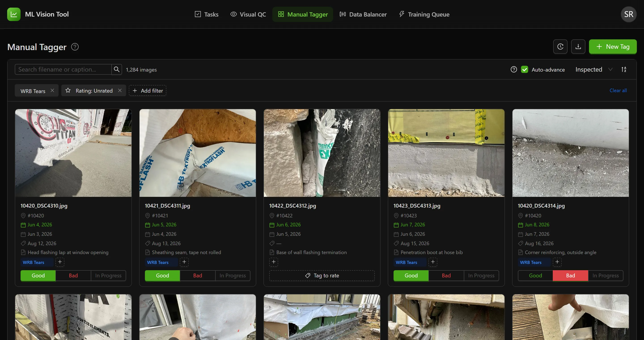Click location pin icon beside #10420 on 10420_DSC4310.jpg
The height and width of the screenshot is (340, 644).
point(23,215)
